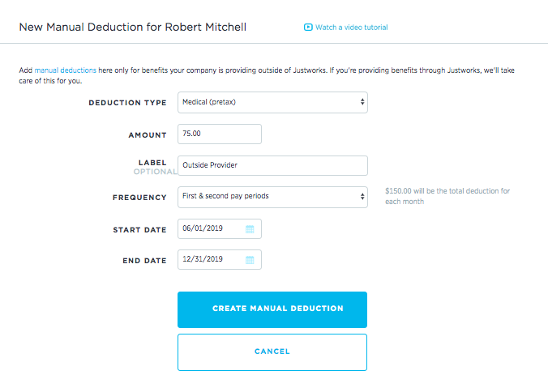Viewport: 548px width, 392px height.
Task: Click the Frequency label text
Action: point(139,198)
